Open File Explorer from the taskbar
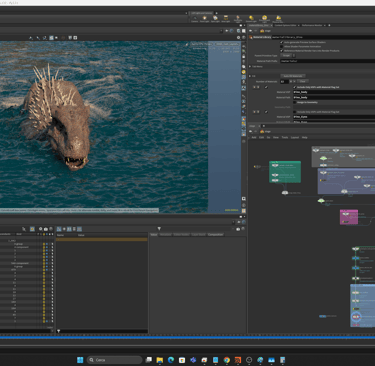 pos(160,360)
